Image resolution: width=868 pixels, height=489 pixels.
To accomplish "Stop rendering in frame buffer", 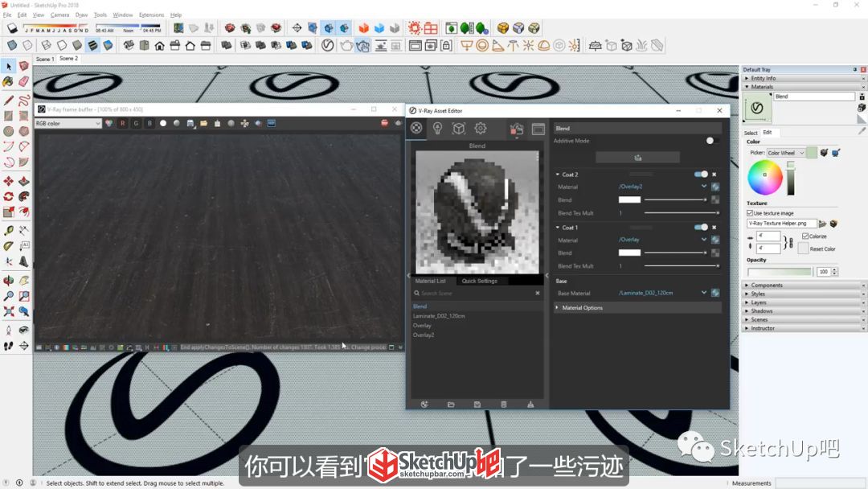I will [385, 123].
